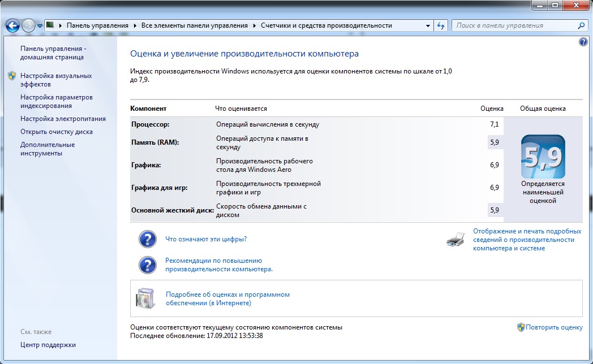Viewport: 593px width, 364px height.
Task: Open help via the blue question mark icon
Action: 583,42
